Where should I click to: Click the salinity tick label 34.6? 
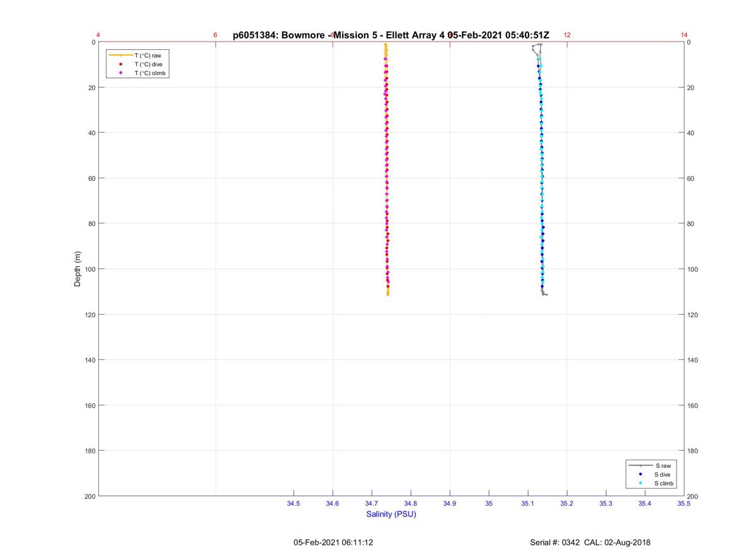pos(333,504)
